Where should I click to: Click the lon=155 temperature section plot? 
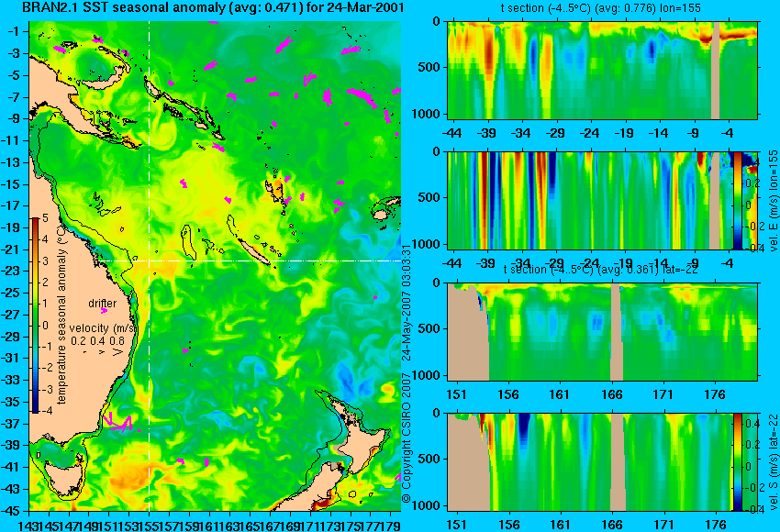[x=602, y=70]
